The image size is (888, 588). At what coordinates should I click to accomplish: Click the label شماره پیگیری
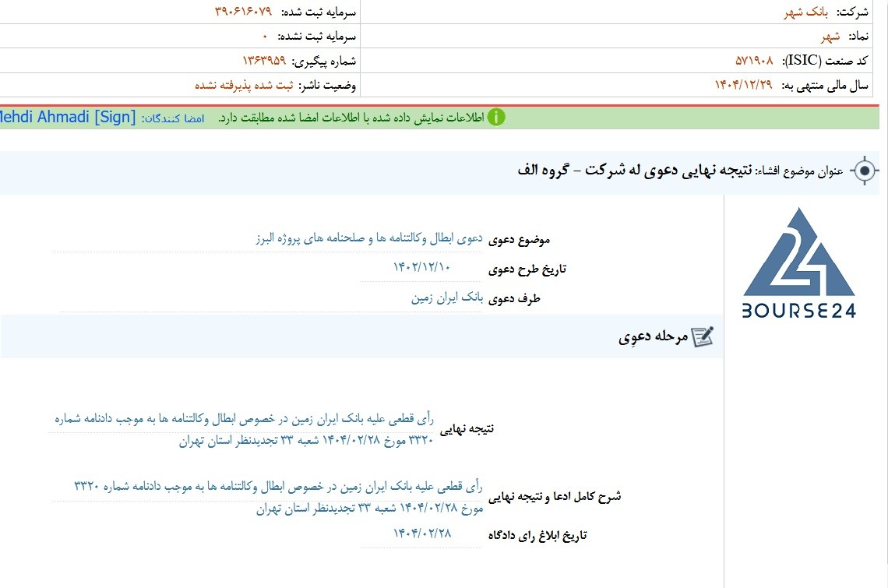point(323,62)
